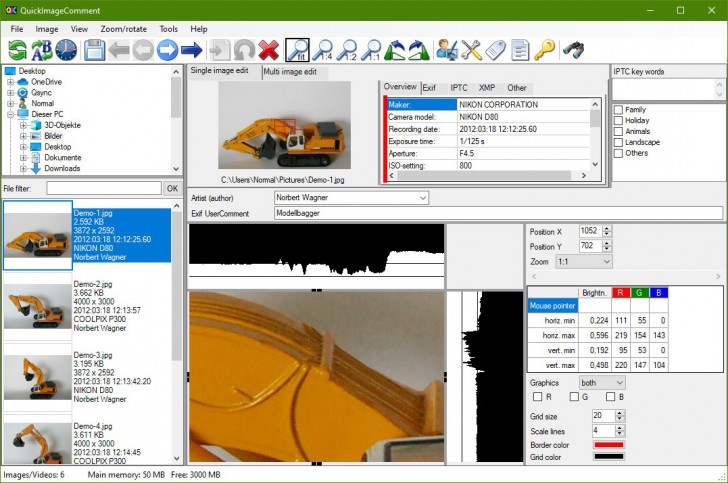Image resolution: width=728 pixels, height=483 pixels.
Task: Click the tag label toolbar icon
Action: pyautogui.click(x=495, y=50)
